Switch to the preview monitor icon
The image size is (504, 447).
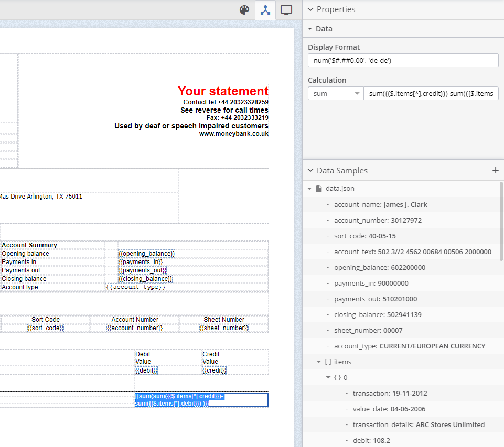[x=286, y=10]
